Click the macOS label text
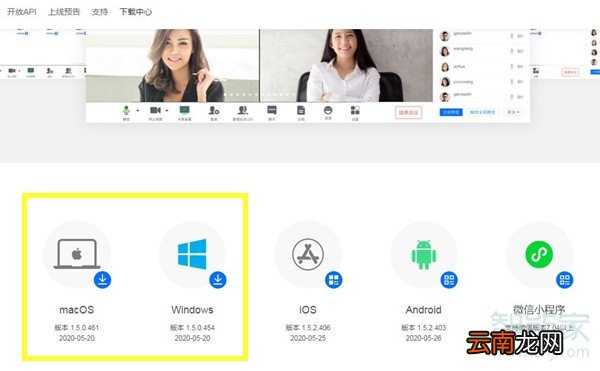The width and height of the screenshot is (600, 371). point(77,310)
